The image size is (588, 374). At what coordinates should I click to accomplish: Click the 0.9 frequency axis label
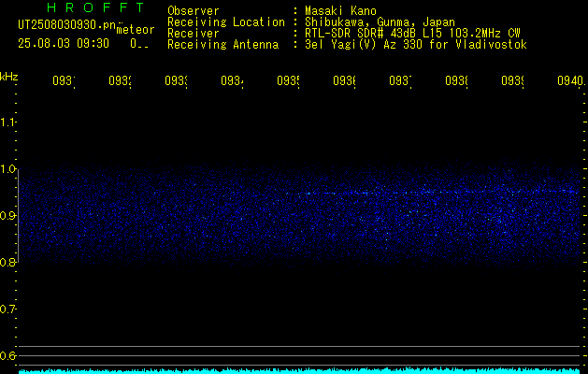tap(7, 216)
